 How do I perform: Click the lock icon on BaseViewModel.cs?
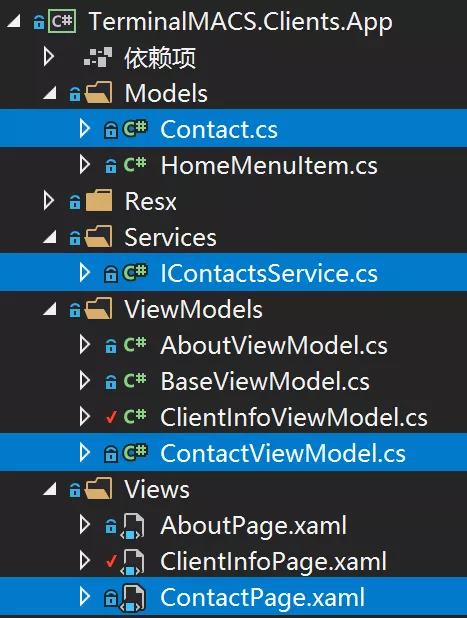(111, 382)
